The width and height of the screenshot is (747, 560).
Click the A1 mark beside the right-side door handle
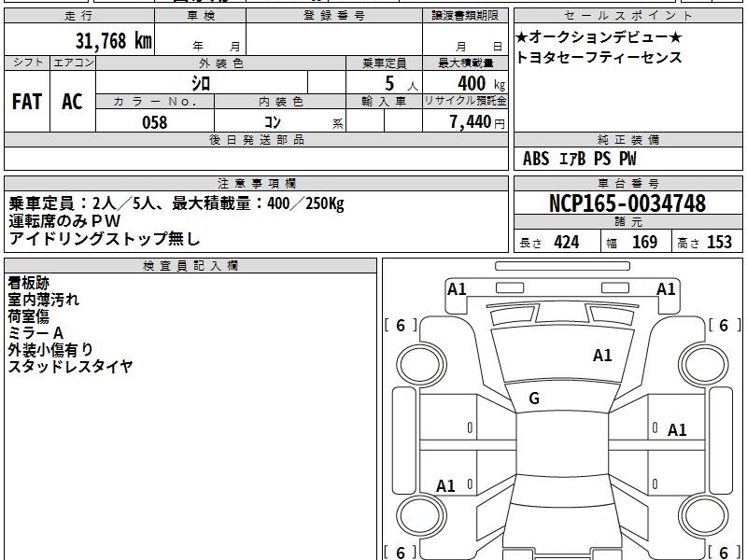tap(677, 430)
